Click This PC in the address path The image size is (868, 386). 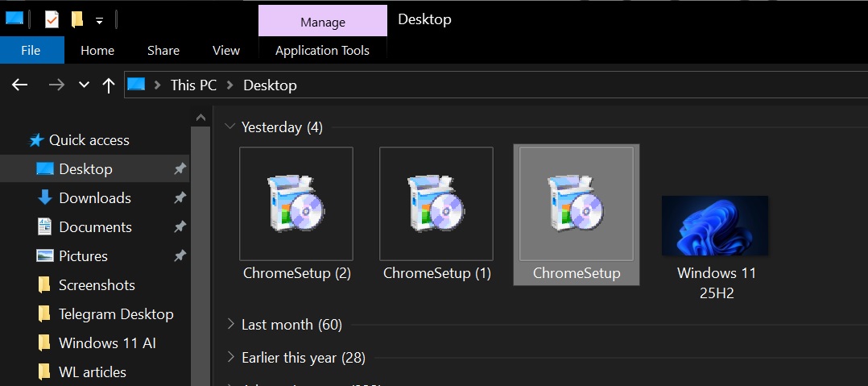coord(193,85)
